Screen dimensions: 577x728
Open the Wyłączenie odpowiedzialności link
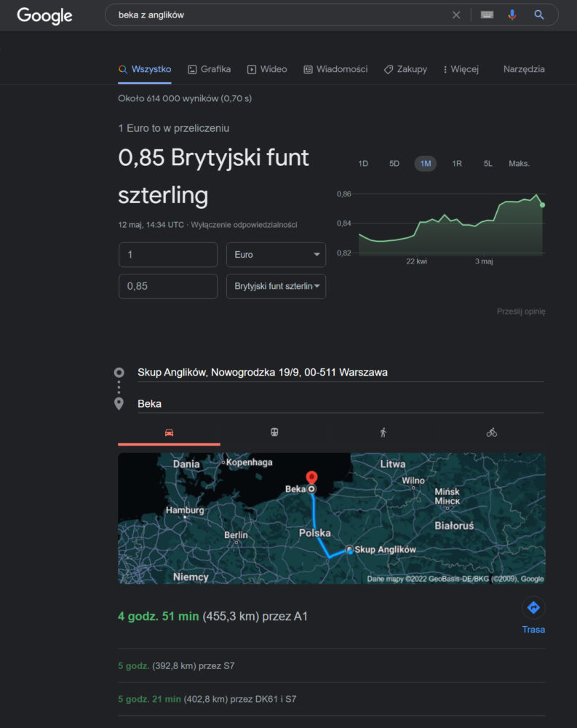[244, 225]
